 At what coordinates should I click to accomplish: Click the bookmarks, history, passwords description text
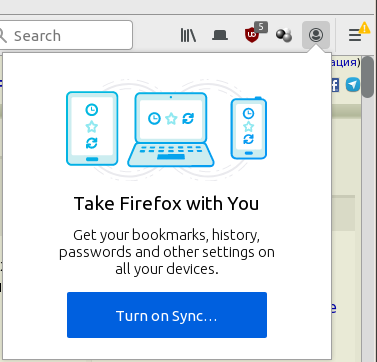pyautogui.click(x=167, y=252)
